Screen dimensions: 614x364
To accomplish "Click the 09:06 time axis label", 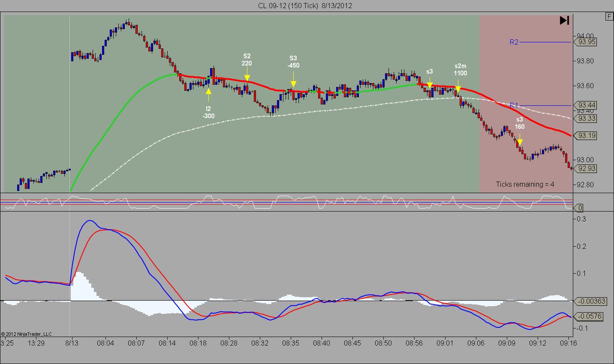I will click(x=476, y=343).
